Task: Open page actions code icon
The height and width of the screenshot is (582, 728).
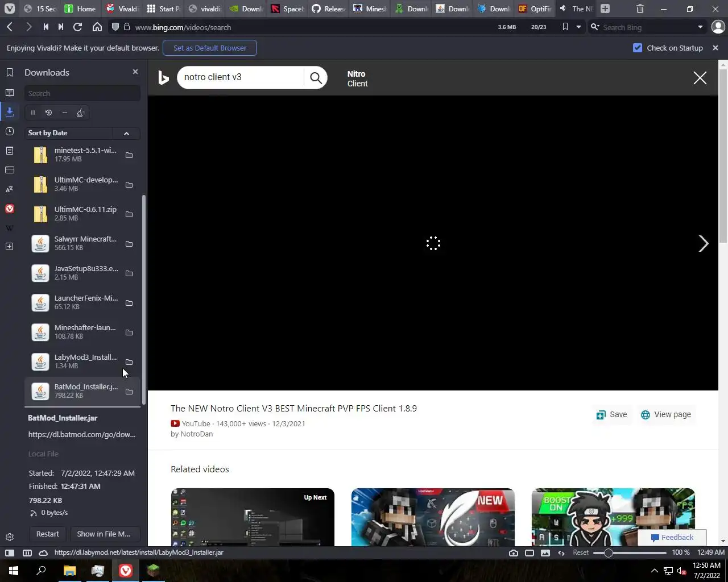Action: tap(561, 552)
